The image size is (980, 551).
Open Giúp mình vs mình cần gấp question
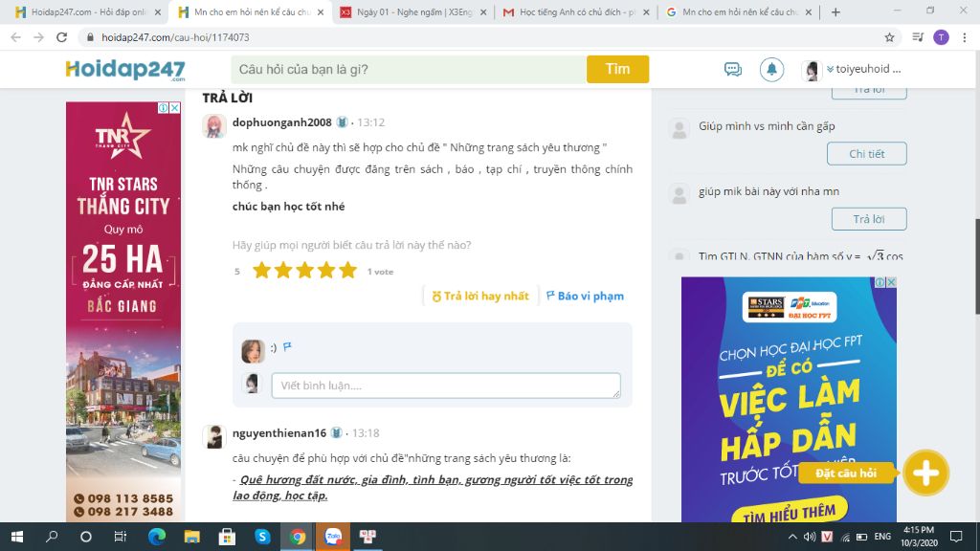click(767, 126)
